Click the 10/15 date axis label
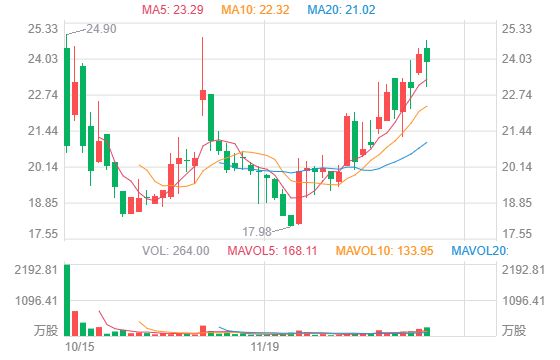This screenshot has width=560, height=360. [x=80, y=346]
